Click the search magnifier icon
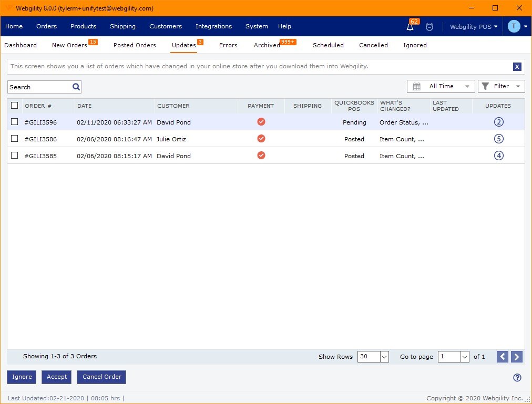This screenshot has width=532, height=404. (x=76, y=87)
